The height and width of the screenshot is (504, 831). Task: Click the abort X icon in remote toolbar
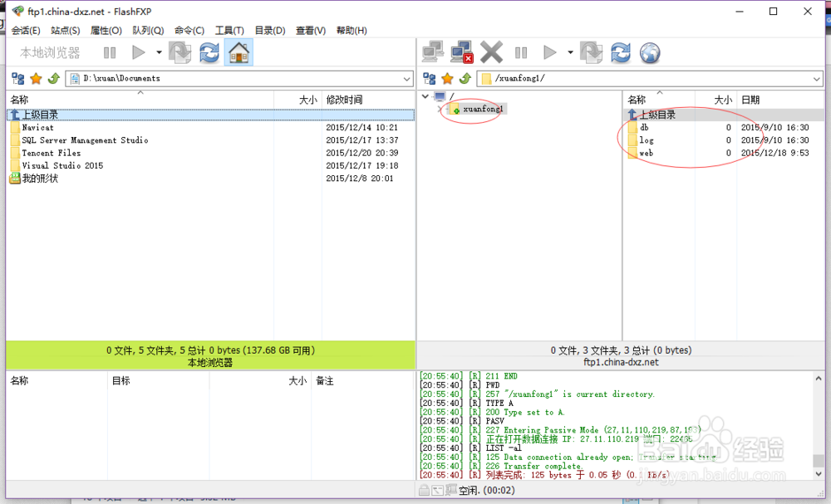click(491, 52)
